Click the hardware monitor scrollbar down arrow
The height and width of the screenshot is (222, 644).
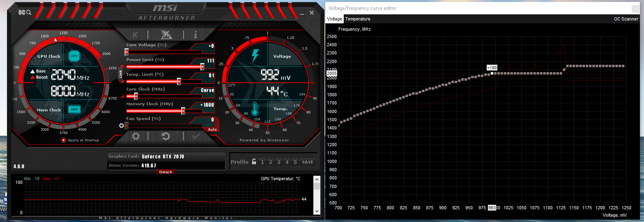(x=317, y=211)
